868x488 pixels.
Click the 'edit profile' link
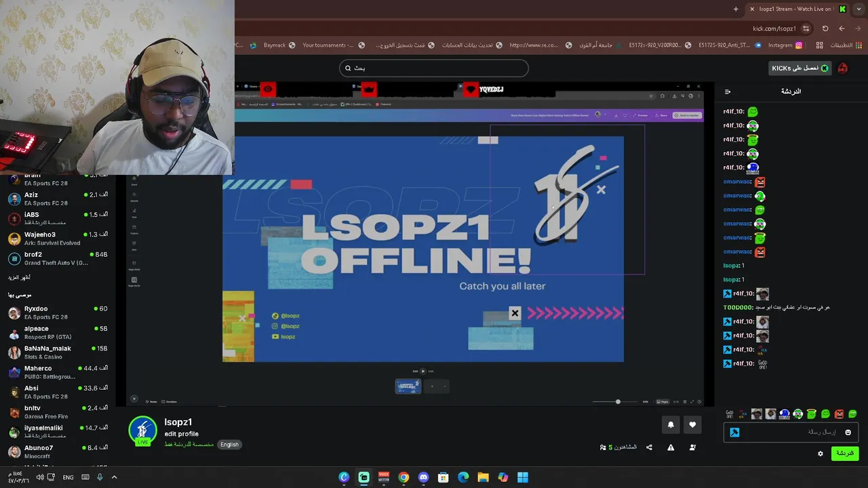[181, 434]
